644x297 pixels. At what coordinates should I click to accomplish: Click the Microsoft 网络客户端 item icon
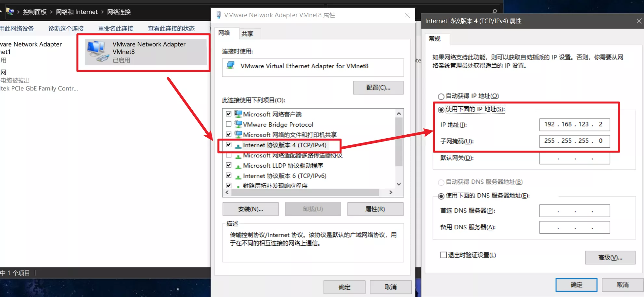pyautogui.click(x=238, y=114)
